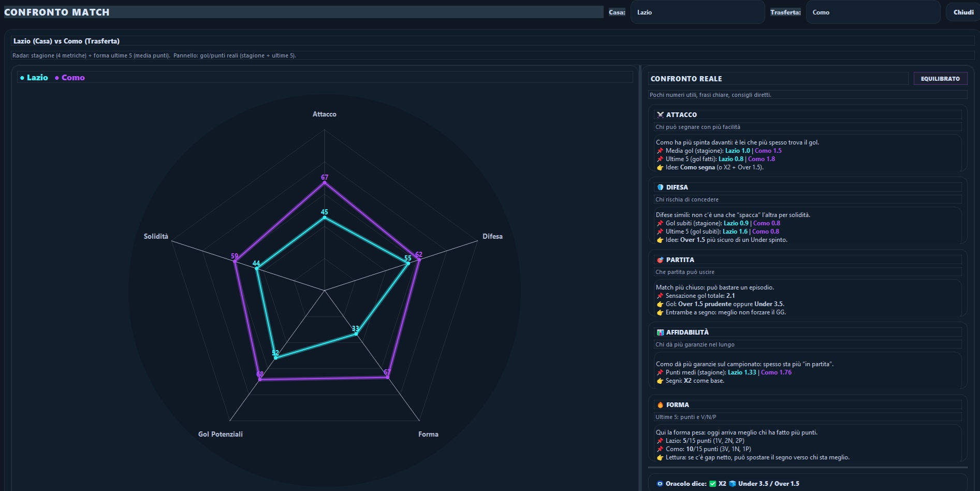980x491 pixels.
Task: Toggle the EQUILIBRATO indicator badge
Action: (x=940, y=79)
